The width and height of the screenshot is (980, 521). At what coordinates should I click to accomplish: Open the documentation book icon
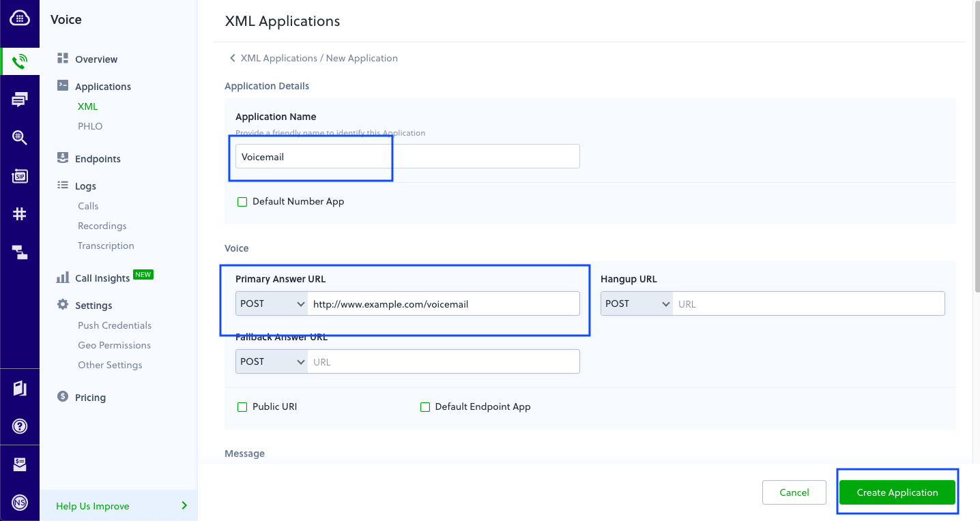click(x=20, y=387)
